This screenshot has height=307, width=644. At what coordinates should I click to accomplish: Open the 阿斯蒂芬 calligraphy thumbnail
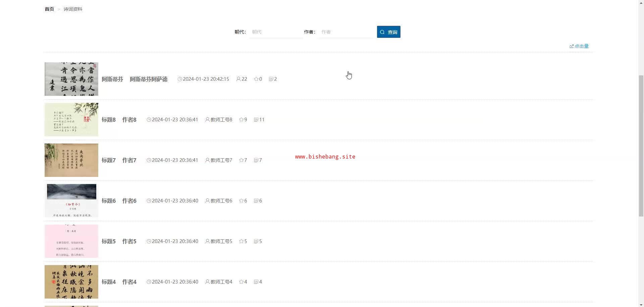pos(71,79)
